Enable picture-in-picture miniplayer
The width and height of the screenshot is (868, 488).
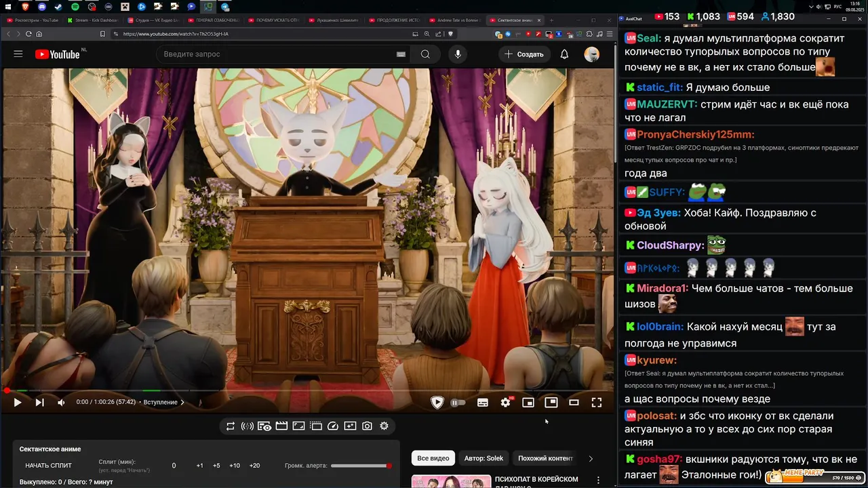[x=528, y=403]
